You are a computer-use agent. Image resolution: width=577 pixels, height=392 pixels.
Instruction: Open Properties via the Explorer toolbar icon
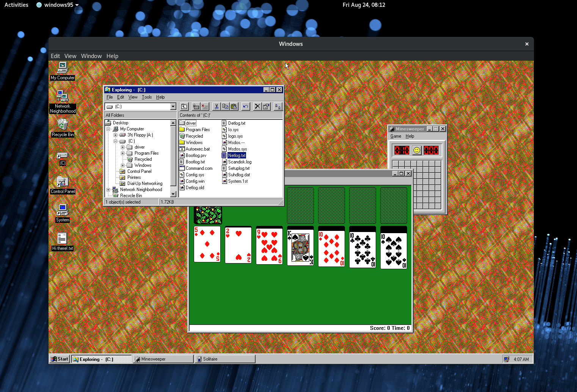[266, 107]
